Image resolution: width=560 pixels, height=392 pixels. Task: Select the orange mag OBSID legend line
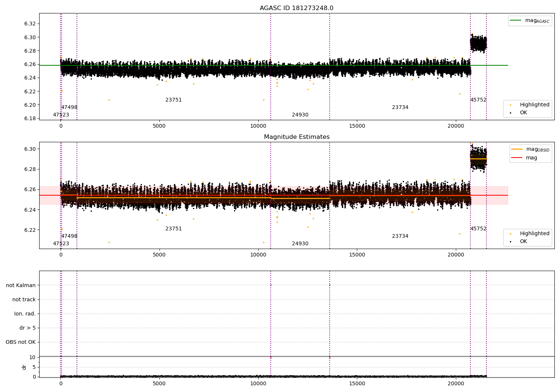pyautogui.click(x=517, y=149)
